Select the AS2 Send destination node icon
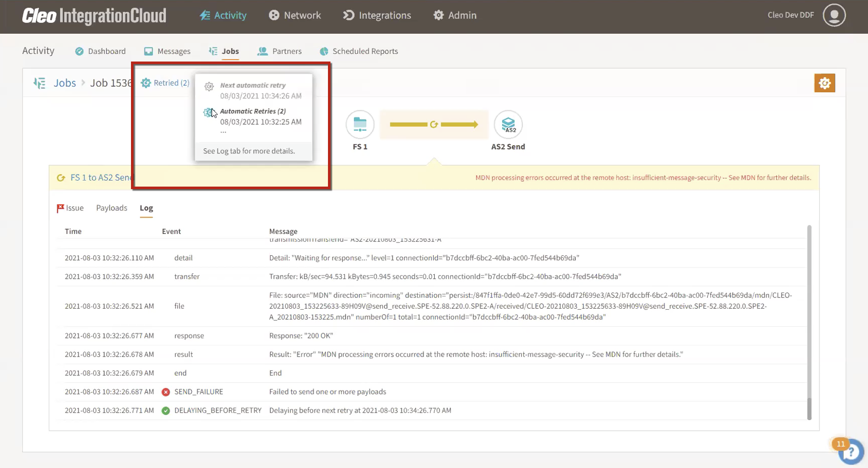Viewport: 868px width, 468px height. 508,124
